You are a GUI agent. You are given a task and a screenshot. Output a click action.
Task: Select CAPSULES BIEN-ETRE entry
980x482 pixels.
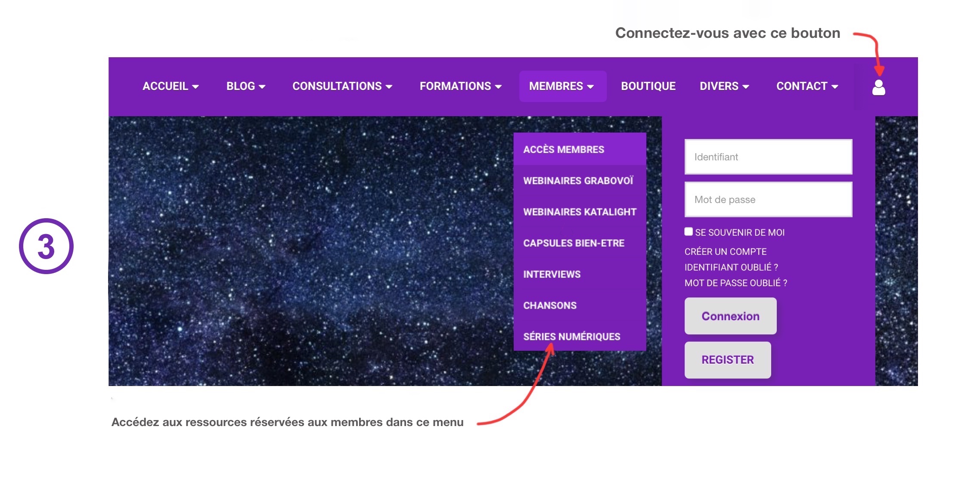[580, 243]
